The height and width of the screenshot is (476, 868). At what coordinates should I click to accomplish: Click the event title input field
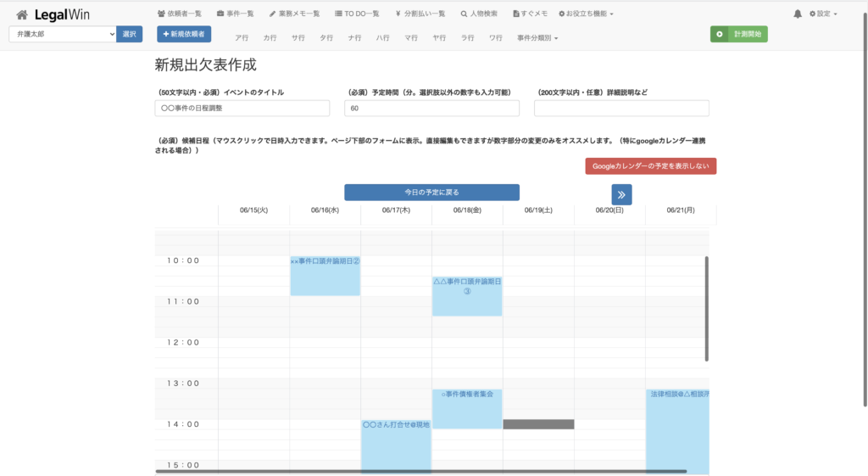[242, 109]
